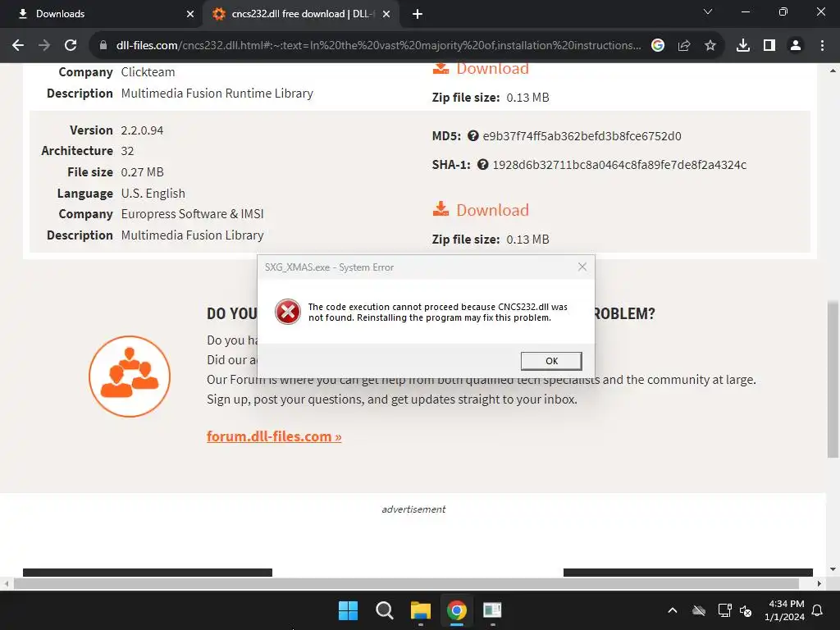Open Chrome profile avatar menu
Image resolution: width=840 pixels, height=630 pixels.
coord(796,46)
